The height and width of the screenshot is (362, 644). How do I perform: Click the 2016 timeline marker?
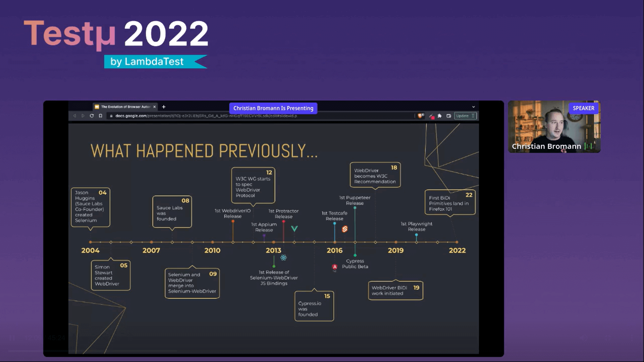[x=335, y=250]
